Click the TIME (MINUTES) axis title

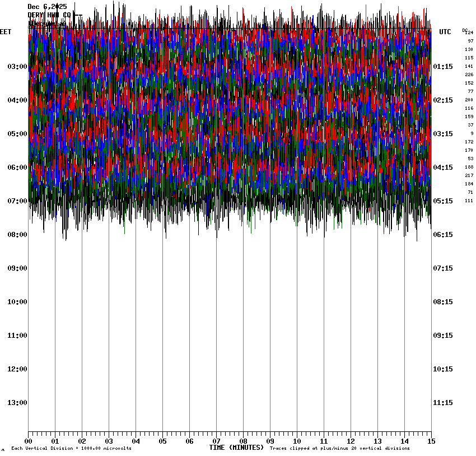pos(236,448)
